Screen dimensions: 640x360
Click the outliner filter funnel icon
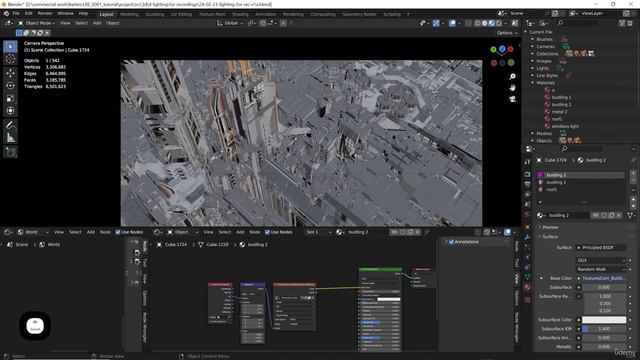click(x=622, y=23)
